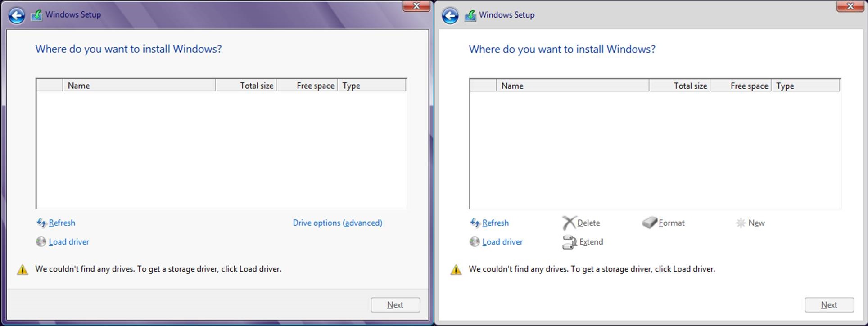Click the New partition starburst icon
The height and width of the screenshot is (327, 868).
point(741,223)
